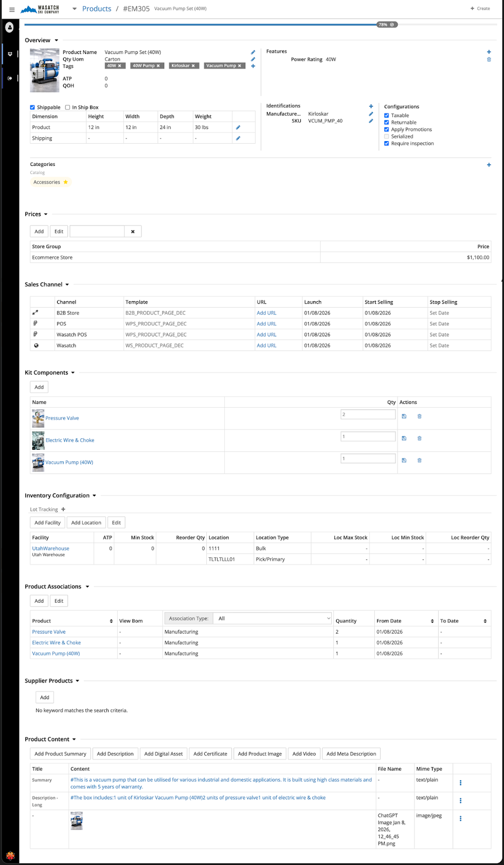Collapse the Sales Channel section
Screen dimensions: 504x865
pos(67,285)
